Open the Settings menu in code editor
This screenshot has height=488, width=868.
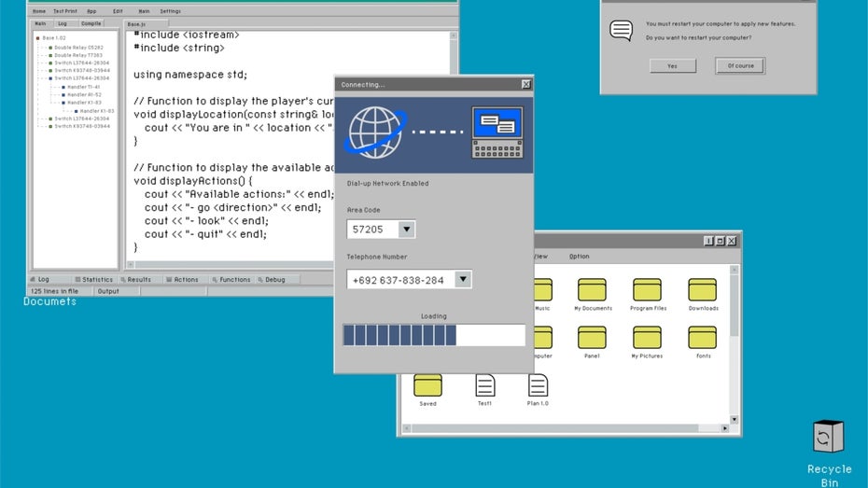[170, 11]
